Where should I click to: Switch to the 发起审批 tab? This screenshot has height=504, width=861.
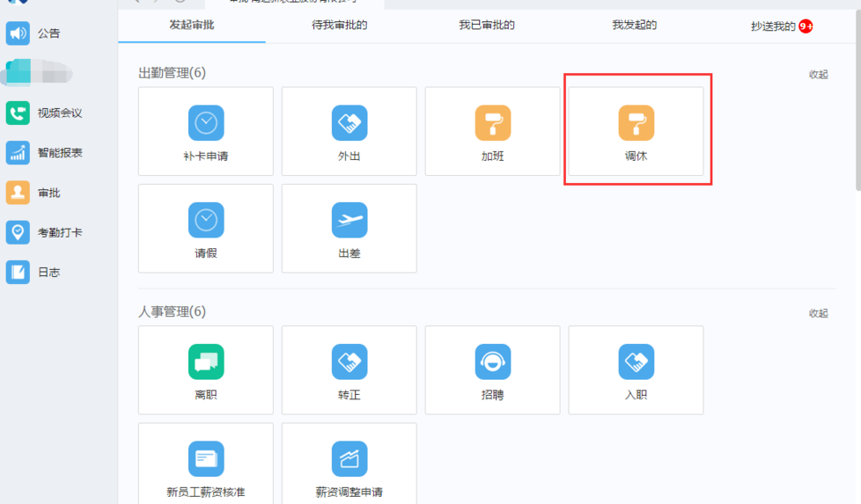click(192, 26)
